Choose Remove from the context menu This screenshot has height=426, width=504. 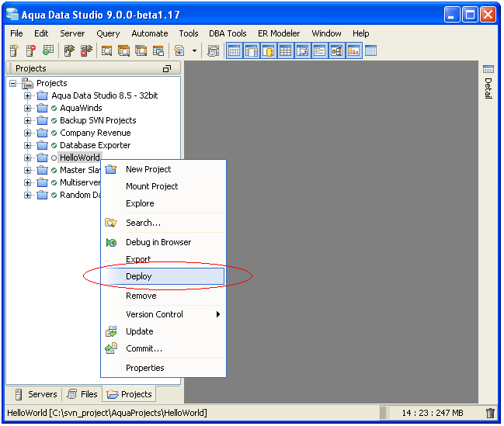163,296
